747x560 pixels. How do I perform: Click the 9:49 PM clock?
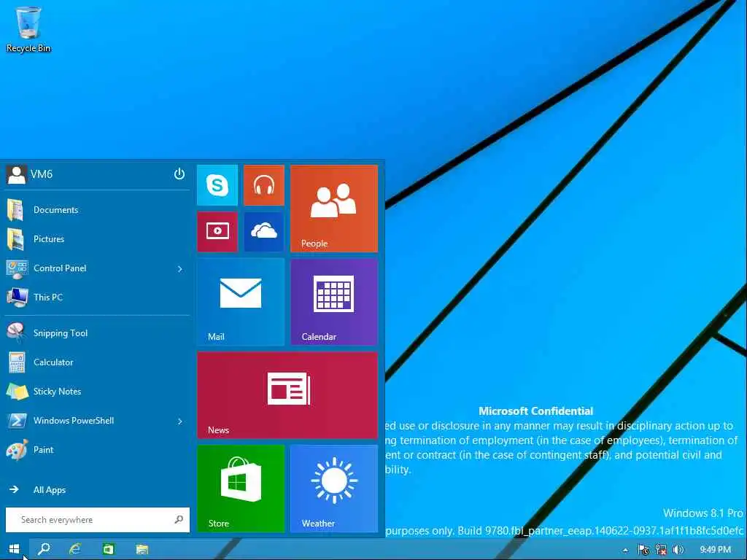[715, 550]
